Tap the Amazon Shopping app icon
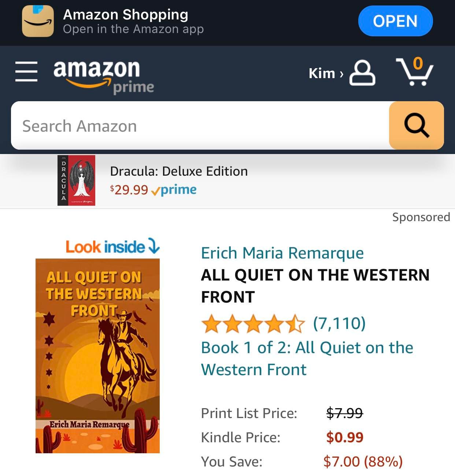 pyautogui.click(x=38, y=21)
